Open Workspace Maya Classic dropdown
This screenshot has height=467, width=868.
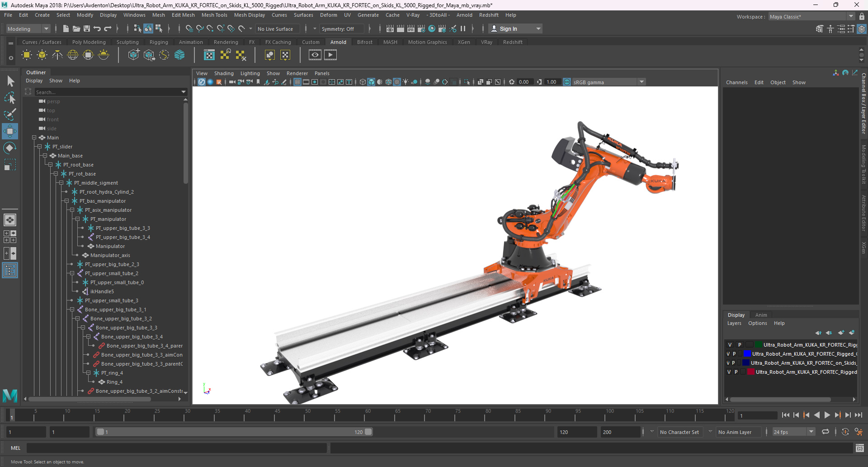pos(811,17)
